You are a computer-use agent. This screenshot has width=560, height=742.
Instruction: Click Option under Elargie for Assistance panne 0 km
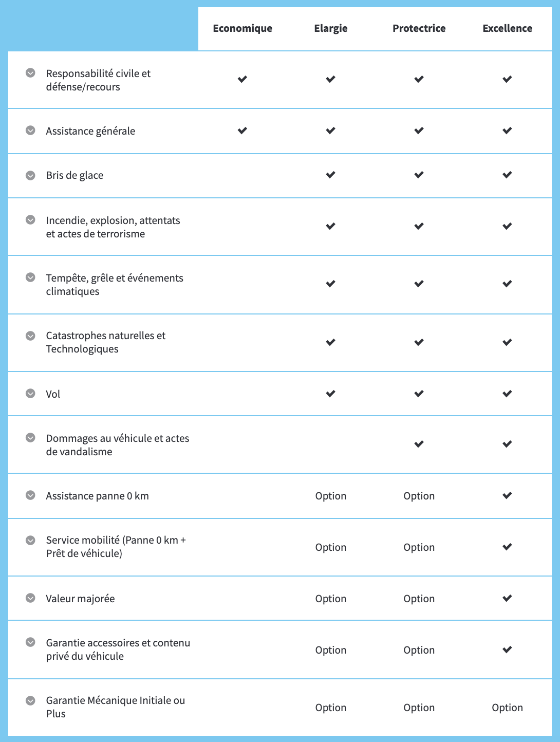tap(331, 495)
